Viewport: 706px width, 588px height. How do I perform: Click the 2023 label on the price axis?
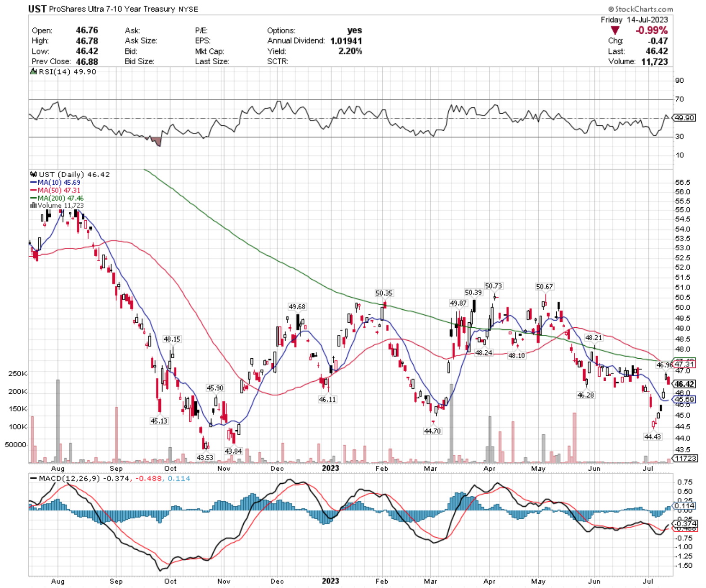point(331,468)
